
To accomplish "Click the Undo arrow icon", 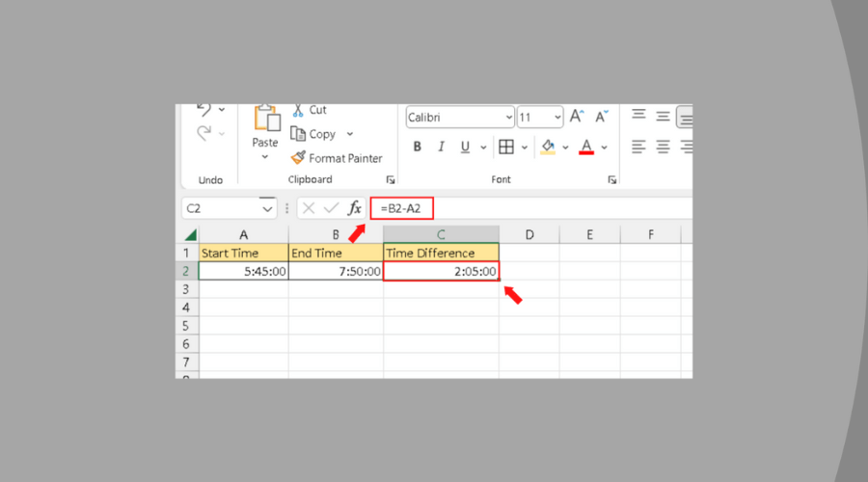I will pyautogui.click(x=203, y=110).
